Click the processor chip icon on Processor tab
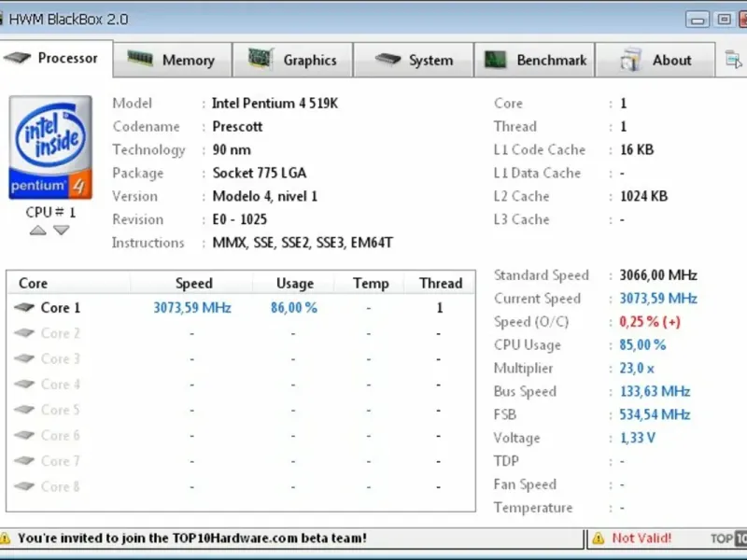Viewport: 747px width, 560px height. (17, 58)
